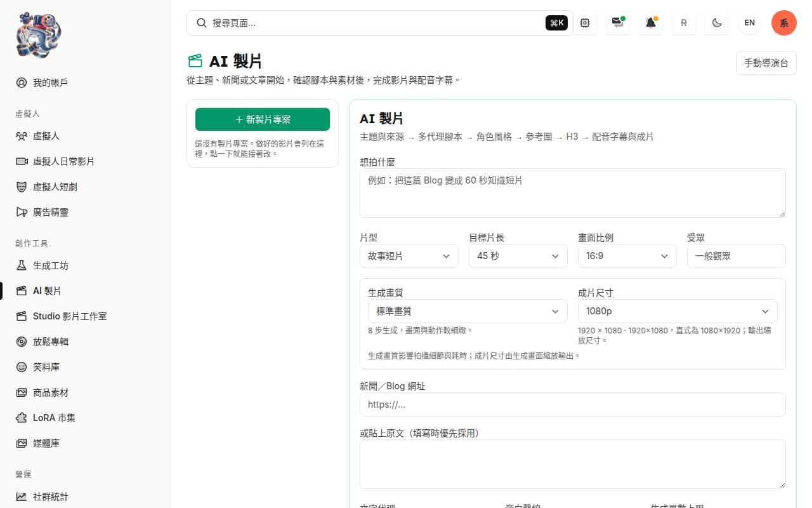Click the 虛擬人日常影片 camera icon
The width and height of the screenshot is (812, 508).
click(x=22, y=161)
